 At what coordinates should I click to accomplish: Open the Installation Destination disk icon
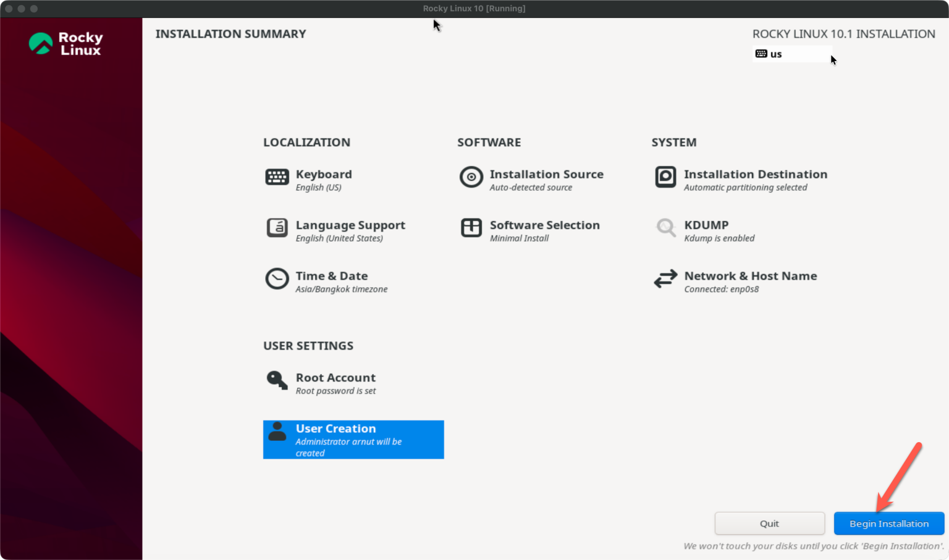coord(665,177)
